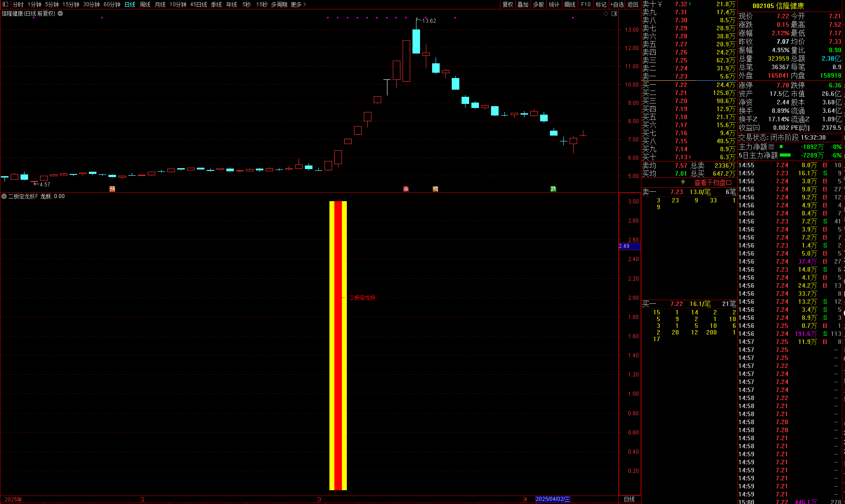This screenshot has width=845, height=504.
Task: Select the 60分钟 period tab
Action: (x=112, y=4)
